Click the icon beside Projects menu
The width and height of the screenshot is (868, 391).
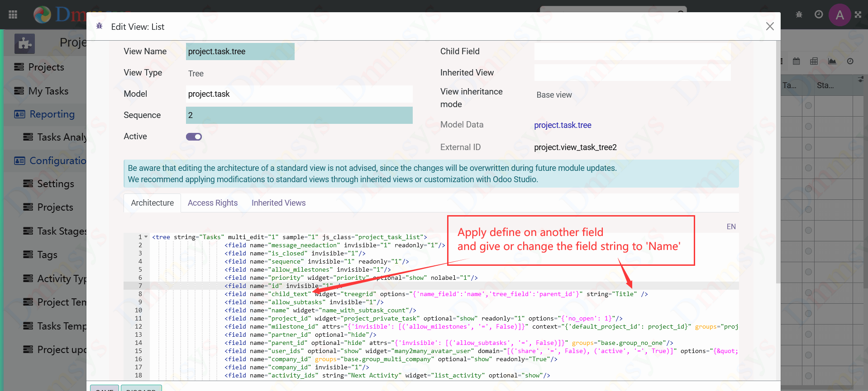[19, 67]
